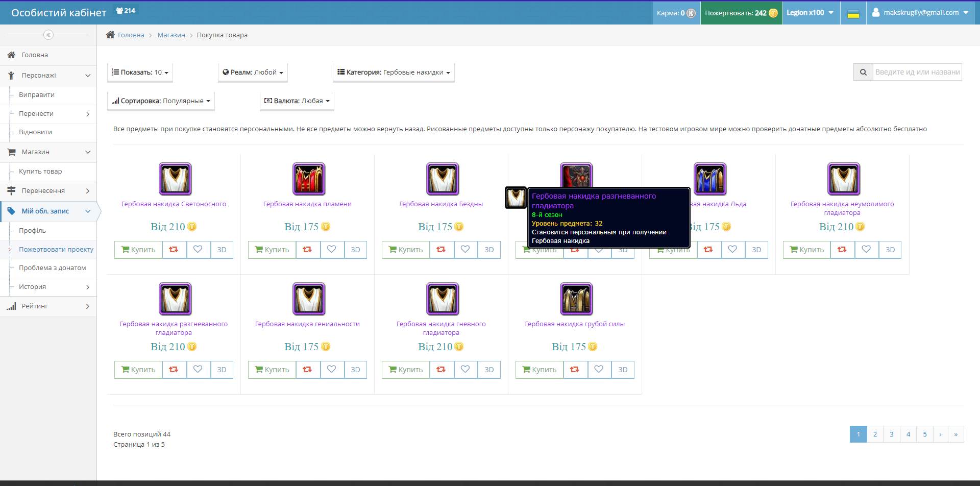Favorite Гербовая накидка пламени with heart
Image resolution: width=980 pixels, height=486 pixels.
coord(332,250)
